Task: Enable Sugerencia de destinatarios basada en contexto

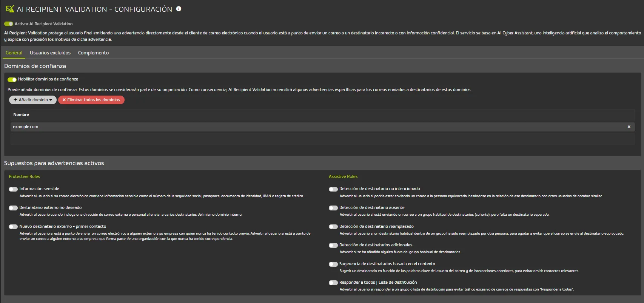Action: point(333,264)
